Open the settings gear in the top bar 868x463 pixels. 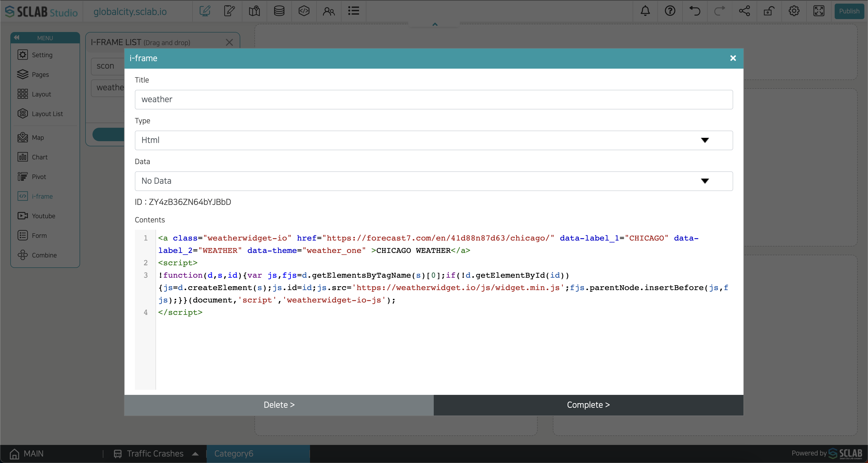[x=794, y=11]
